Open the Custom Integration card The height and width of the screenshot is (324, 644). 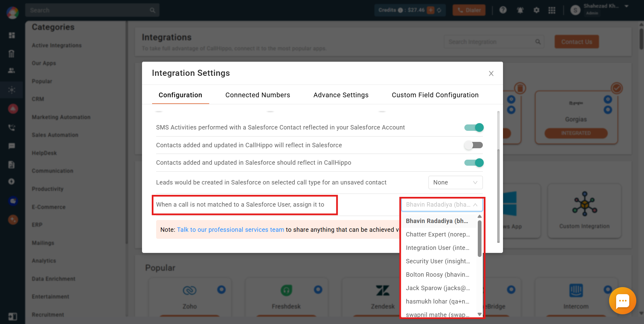[x=585, y=211]
